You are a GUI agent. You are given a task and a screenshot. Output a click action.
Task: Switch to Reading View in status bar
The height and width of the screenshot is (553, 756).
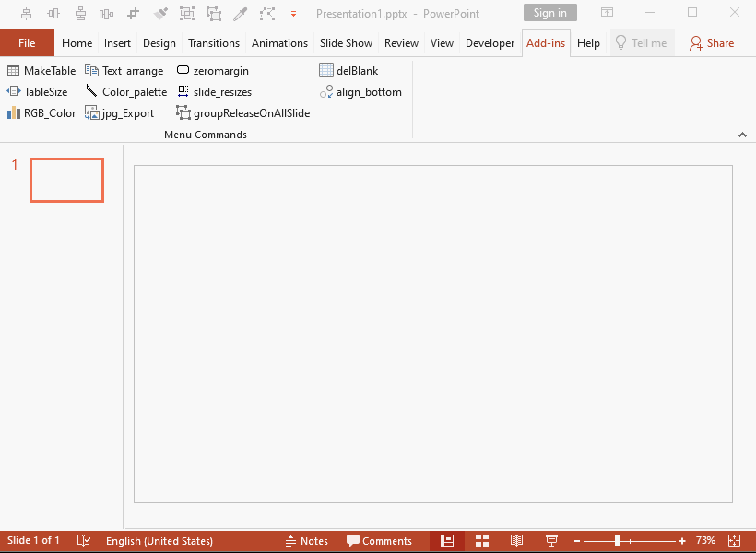[516, 540]
